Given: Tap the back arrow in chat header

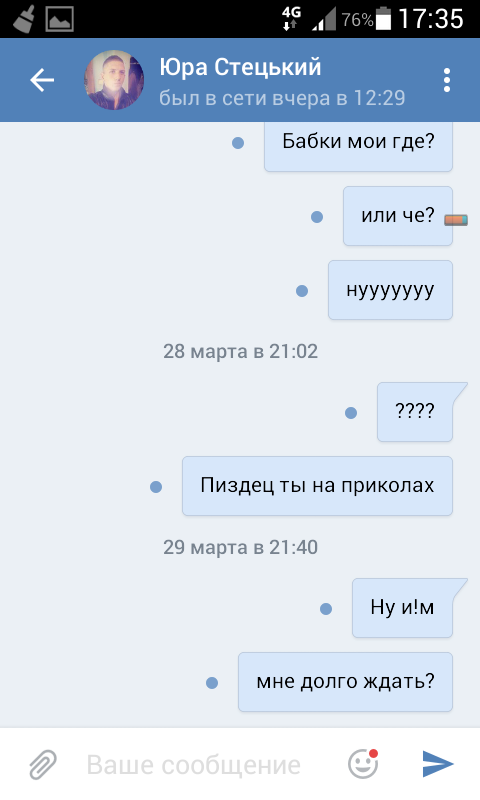Looking at the screenshot, I should click(42, 80).
